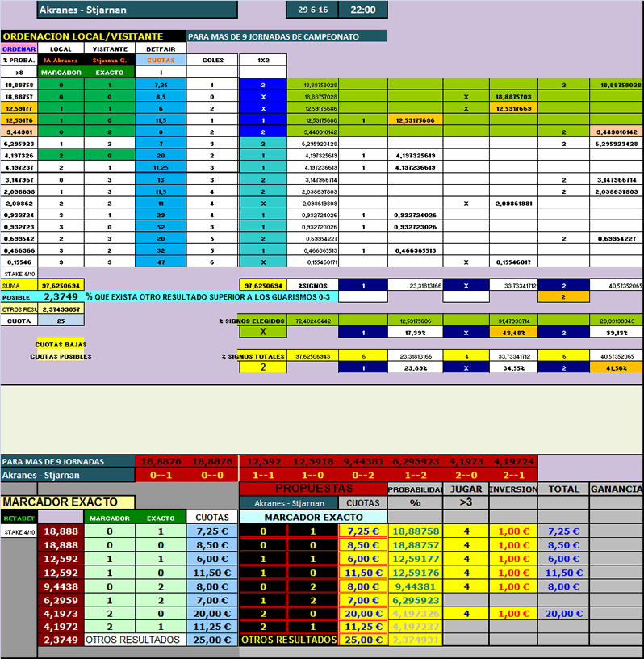Select the orange 41,56% cell

click(616, 368)
